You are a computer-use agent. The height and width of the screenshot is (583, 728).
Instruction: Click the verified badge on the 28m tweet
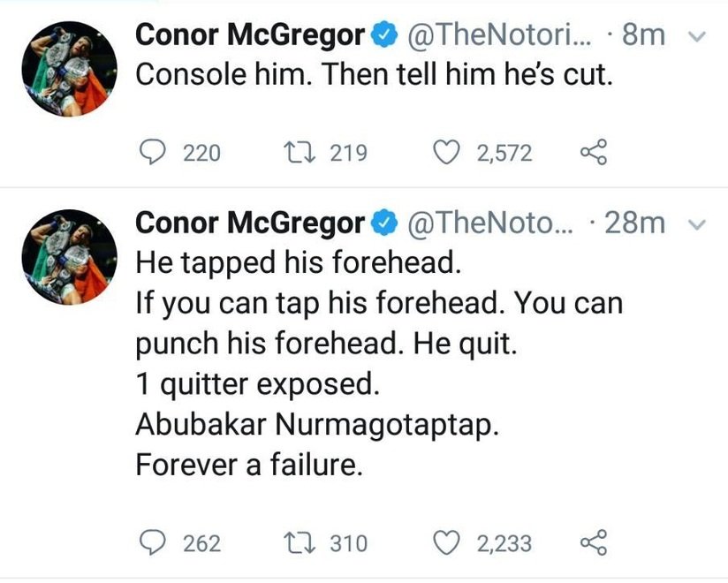(383, 224)
